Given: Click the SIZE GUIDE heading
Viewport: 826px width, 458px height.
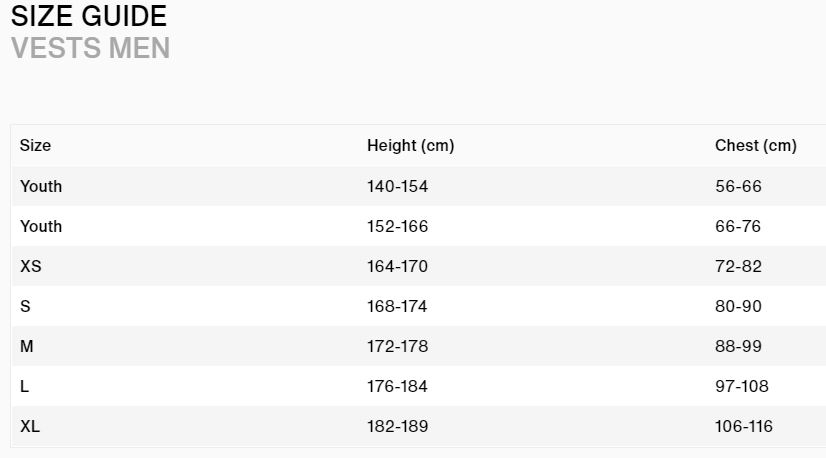Looking at the screenshot, I should pos(88,16).
